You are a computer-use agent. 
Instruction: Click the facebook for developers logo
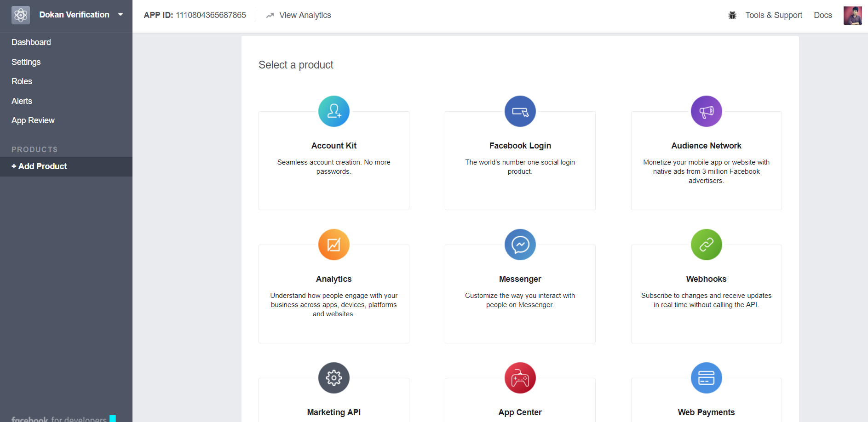point(63,419)
